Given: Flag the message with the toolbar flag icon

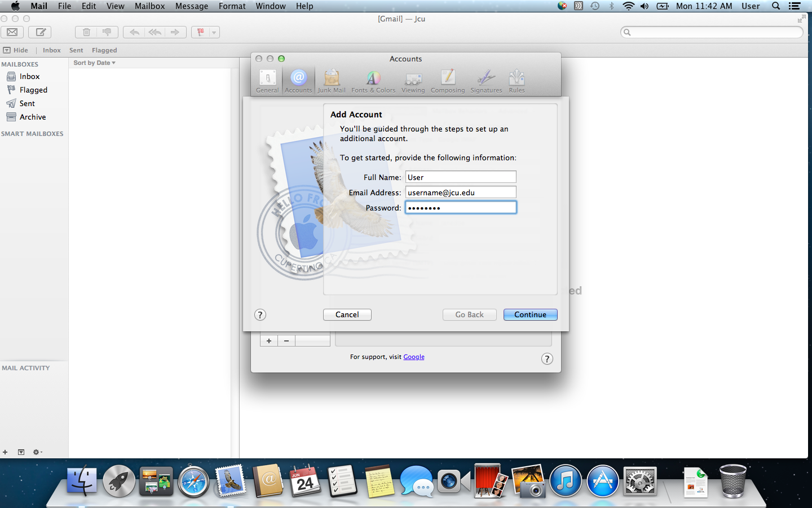Looking at the screenshot, I should click(200, 32).
